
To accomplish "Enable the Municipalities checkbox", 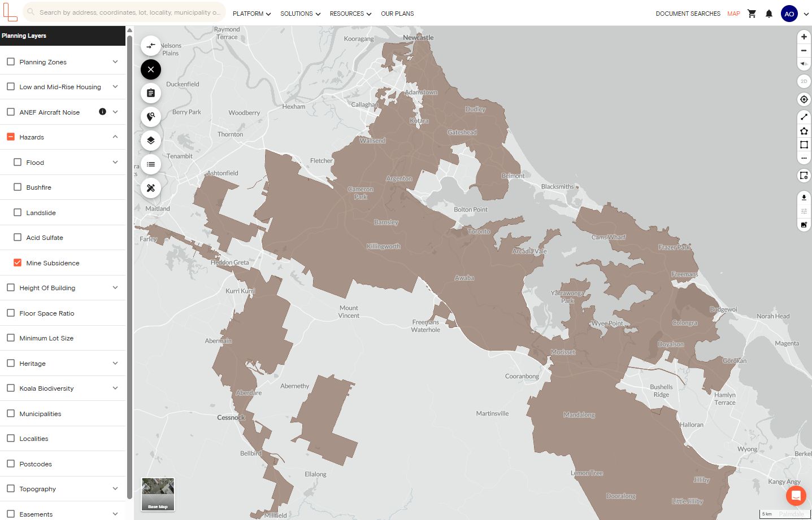I will click(11, 413).
